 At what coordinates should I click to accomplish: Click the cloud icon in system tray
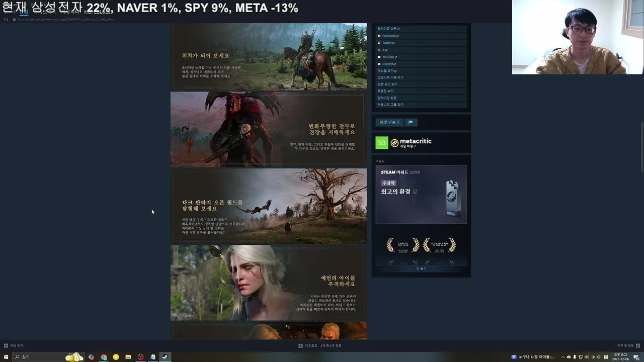[x=569, y=357]
